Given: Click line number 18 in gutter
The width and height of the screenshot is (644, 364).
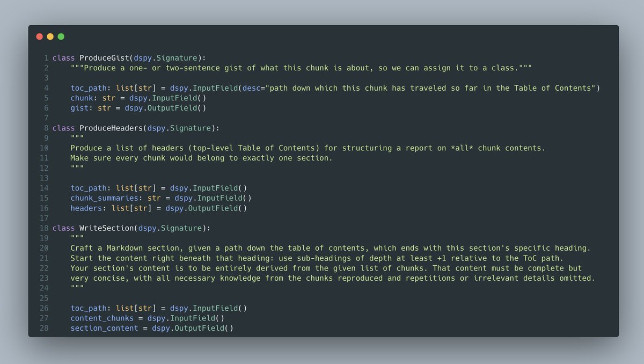Looking at the screenshot, I should [x=44, y=228].
